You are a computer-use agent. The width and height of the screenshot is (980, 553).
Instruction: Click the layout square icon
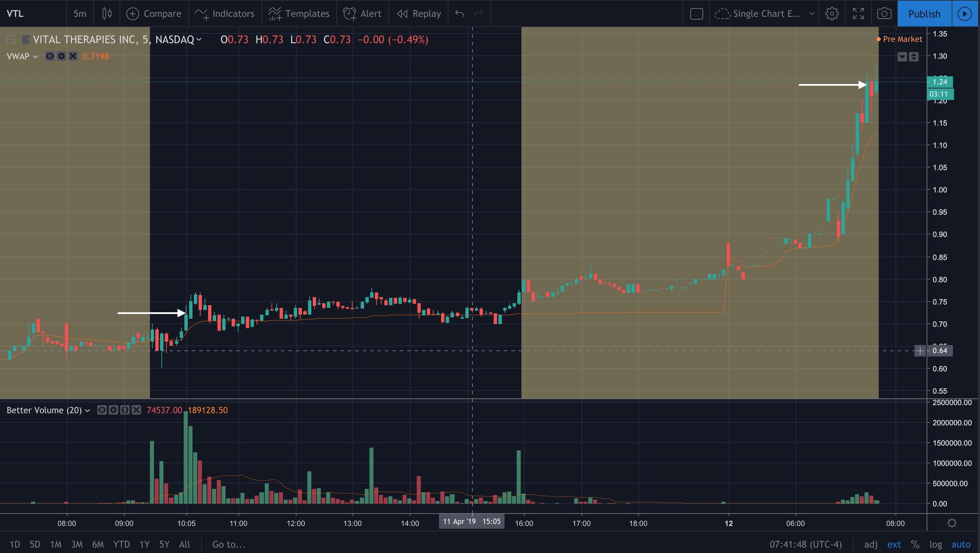point(696,14)
